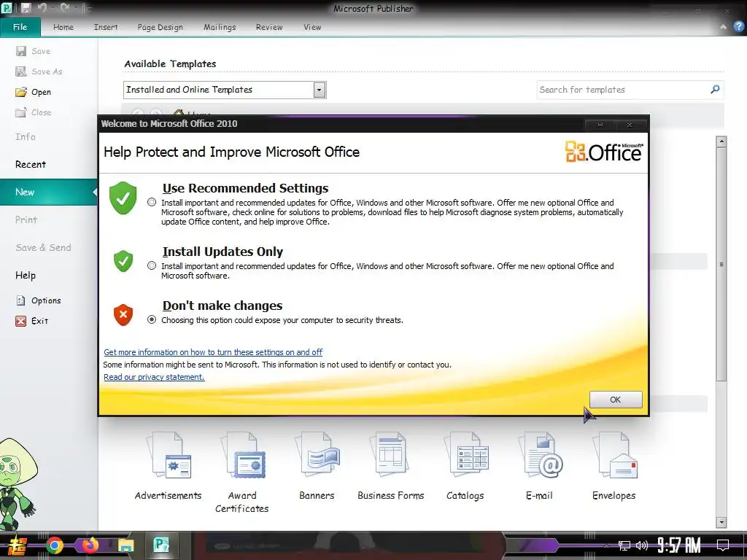This screenshot has height=560, width=747.
Task: Open the E-mail template category
Action: [540, 466]
